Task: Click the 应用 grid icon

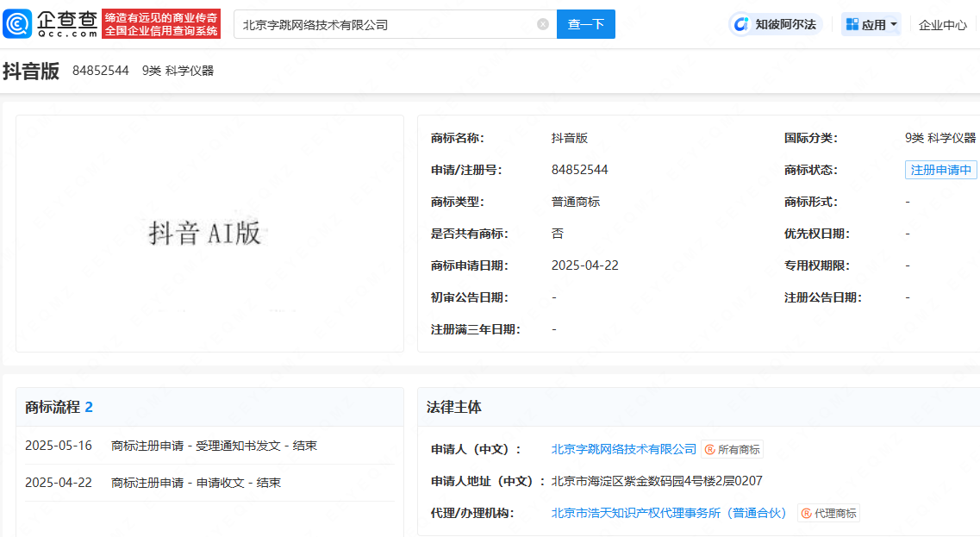Action: click(x=852, y=24)
